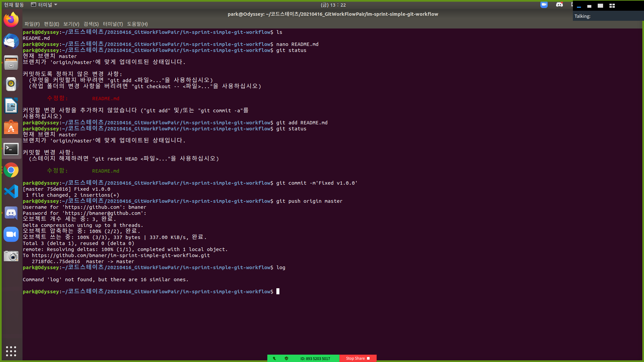
Task: Open Ubuntu Software store icon
Action: pyautogui.click(x=11, y=127)
